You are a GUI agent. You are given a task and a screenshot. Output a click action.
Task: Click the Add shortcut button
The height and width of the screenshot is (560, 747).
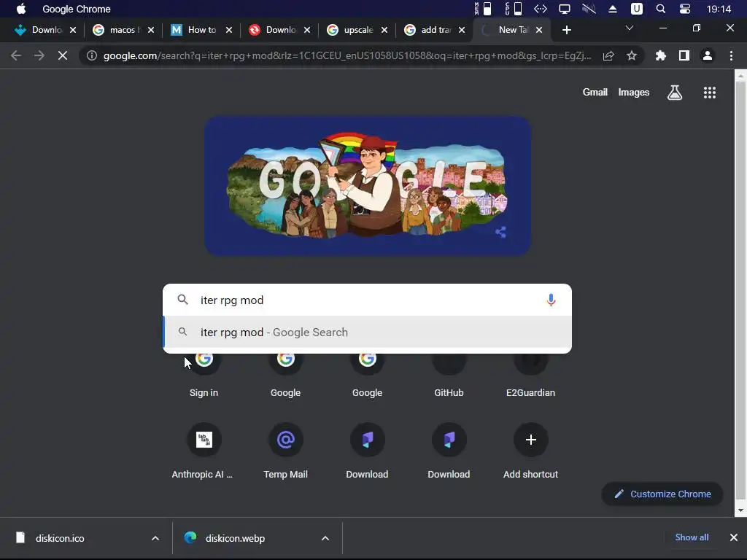tap(531, 450)
